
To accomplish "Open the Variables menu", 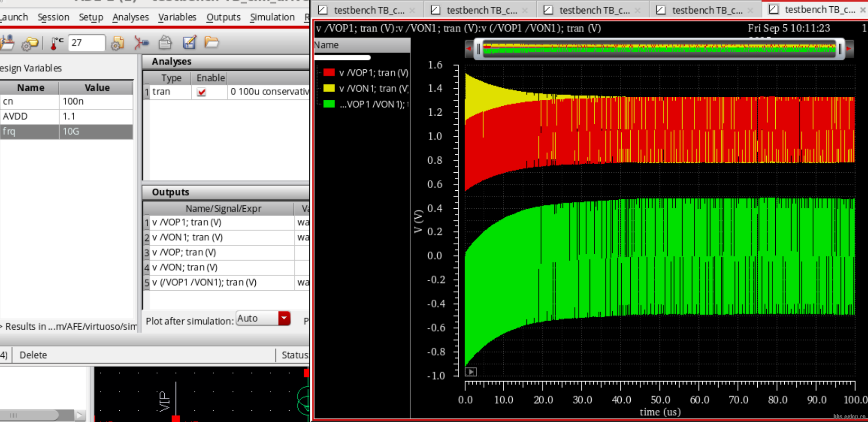I will coord(177,17).
